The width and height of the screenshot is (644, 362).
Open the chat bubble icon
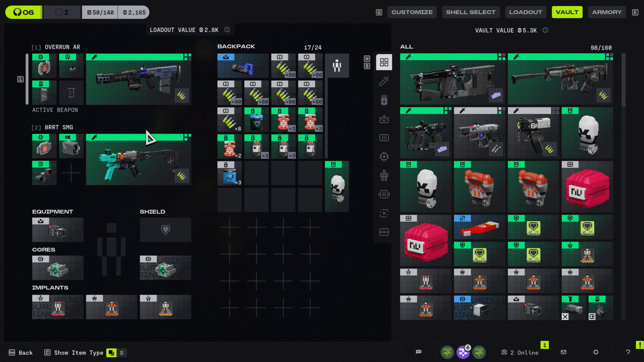coord(418,352)
